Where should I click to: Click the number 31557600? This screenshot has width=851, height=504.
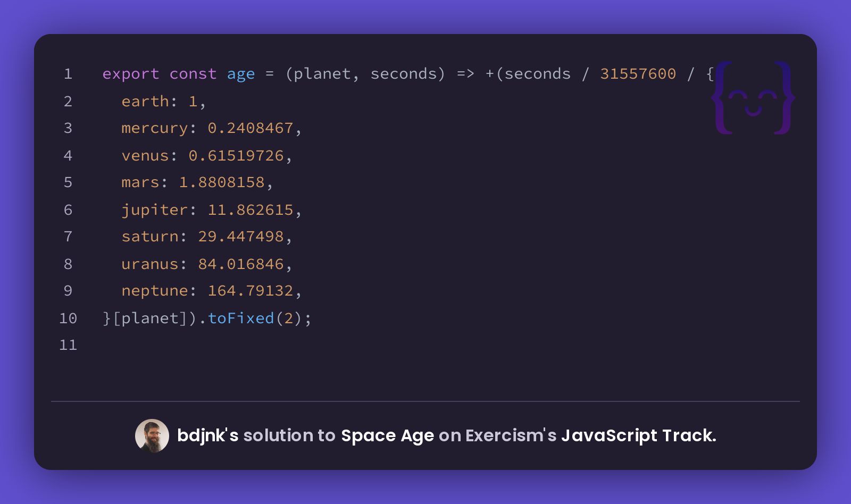tap(638, 74)
